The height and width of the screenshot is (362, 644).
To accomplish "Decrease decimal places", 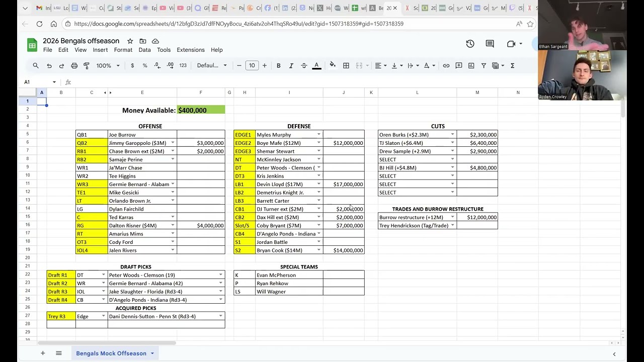I will click(x=157, y=65).
